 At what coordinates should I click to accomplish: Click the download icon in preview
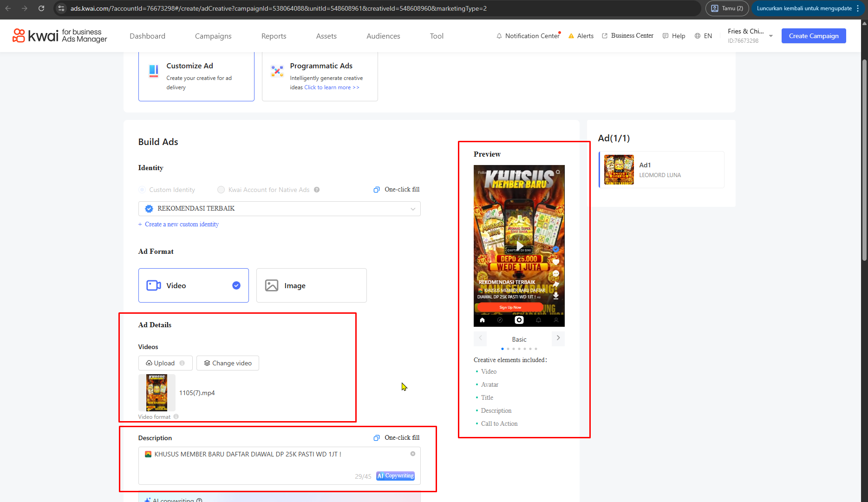(x=556, y=295)
